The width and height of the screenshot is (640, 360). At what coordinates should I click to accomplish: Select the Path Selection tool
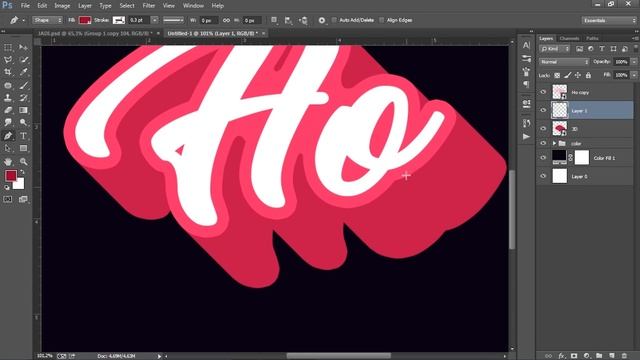point(8,148)
